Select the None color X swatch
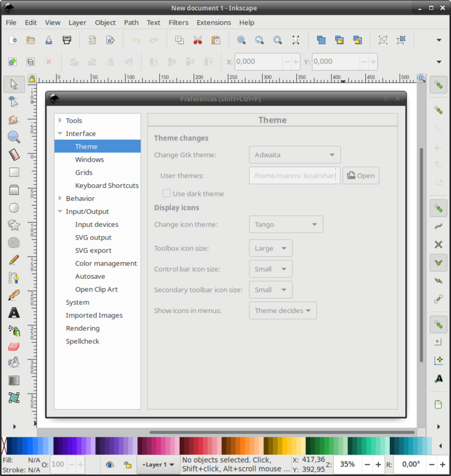The image size is (451, 476). 4,446
